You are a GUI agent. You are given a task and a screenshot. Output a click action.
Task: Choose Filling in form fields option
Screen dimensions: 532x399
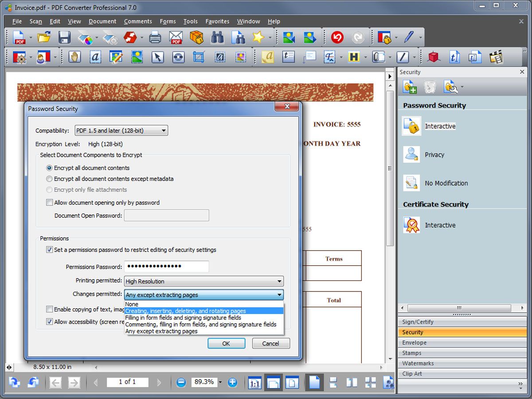click(x=204, y=318)
